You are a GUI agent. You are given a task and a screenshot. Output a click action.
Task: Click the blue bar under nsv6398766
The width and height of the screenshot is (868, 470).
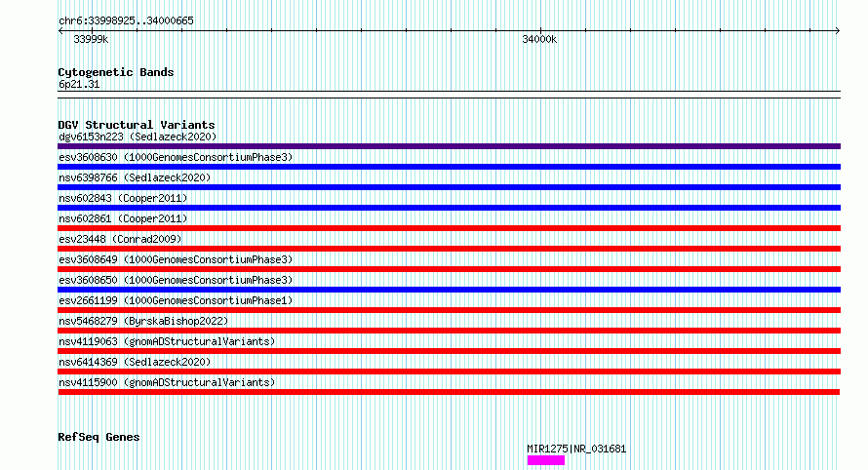[x=449, y=187]
